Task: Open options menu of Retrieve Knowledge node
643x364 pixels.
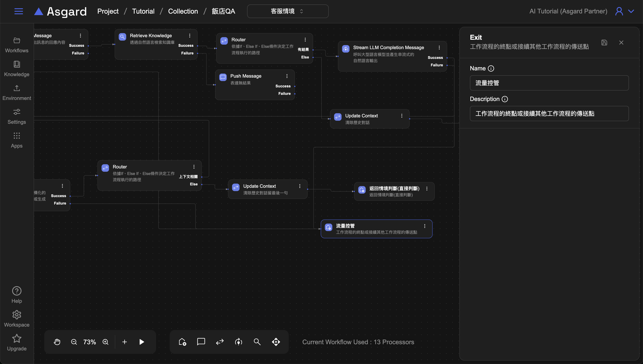Action: (x=190, y=36)
